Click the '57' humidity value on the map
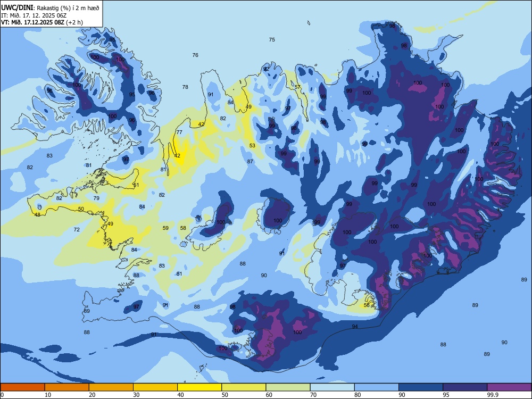Screen dimensions: 532x399 pos(297,87)
